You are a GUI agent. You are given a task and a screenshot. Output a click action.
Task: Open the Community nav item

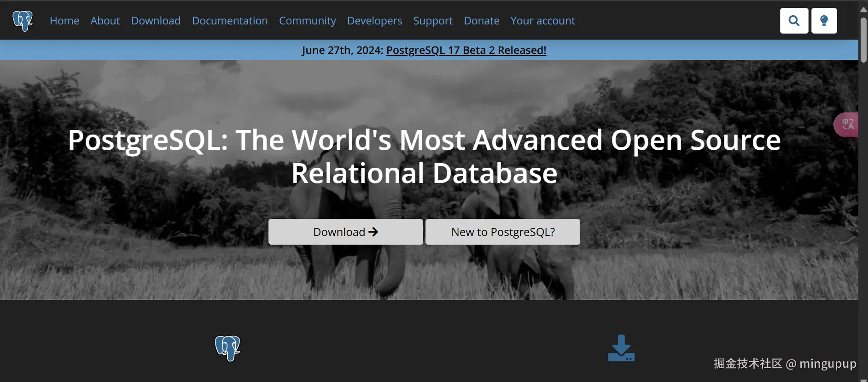(x=308, y=21)
